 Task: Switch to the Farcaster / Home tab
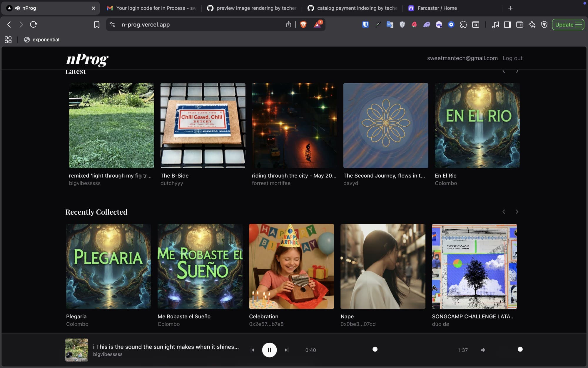pos(437,8)
